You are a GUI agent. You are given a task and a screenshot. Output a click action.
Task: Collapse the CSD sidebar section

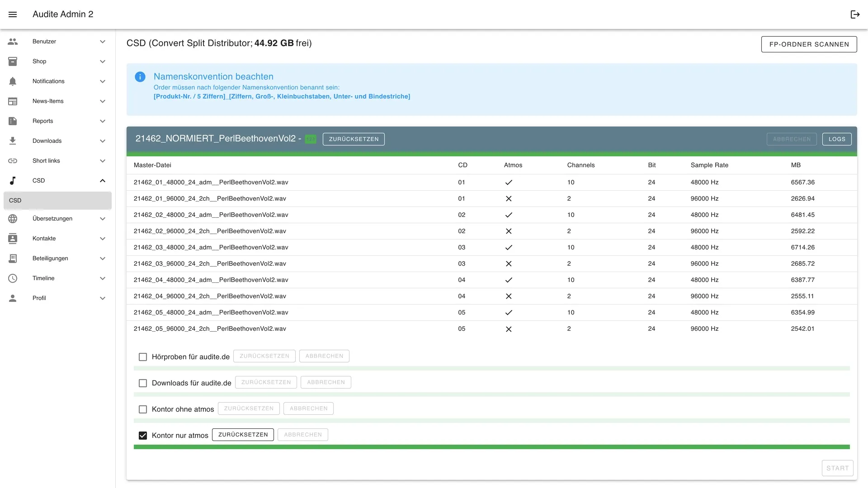pos(103,180)
